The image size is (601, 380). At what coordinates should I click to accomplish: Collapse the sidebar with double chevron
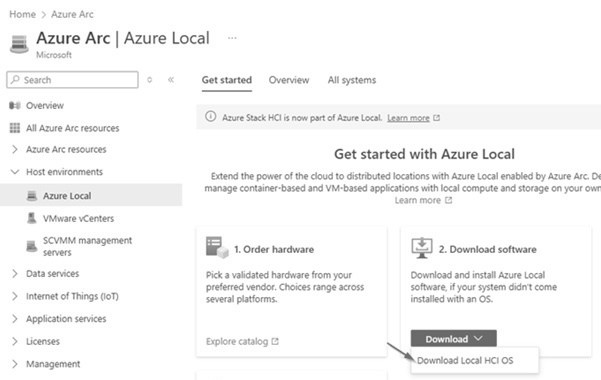[171, 80]
